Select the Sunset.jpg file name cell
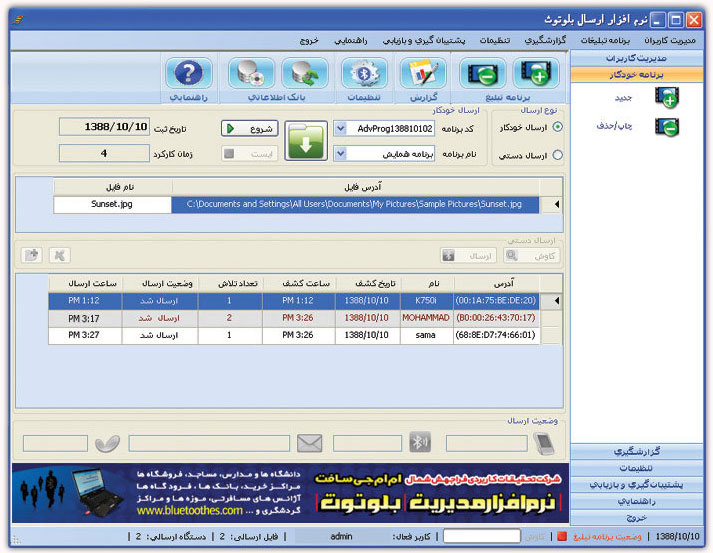 [x=112, y=204]
